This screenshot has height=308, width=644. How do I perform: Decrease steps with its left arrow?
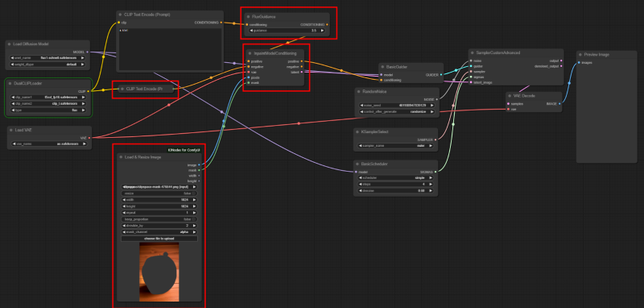[x=360, y=184]
